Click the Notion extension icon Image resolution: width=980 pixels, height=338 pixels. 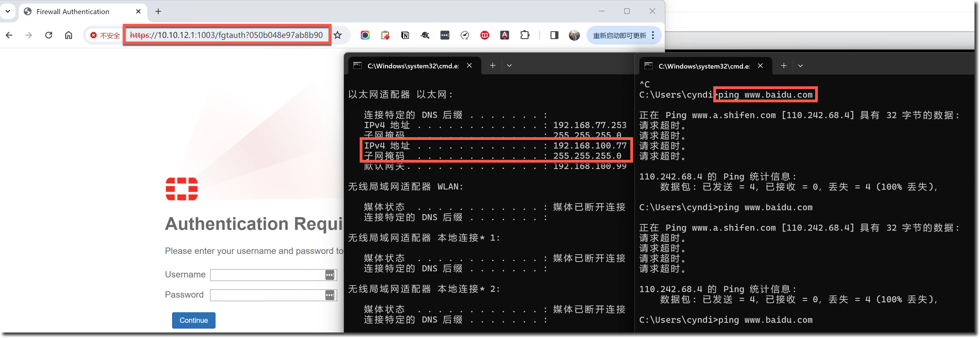[405, 35]
